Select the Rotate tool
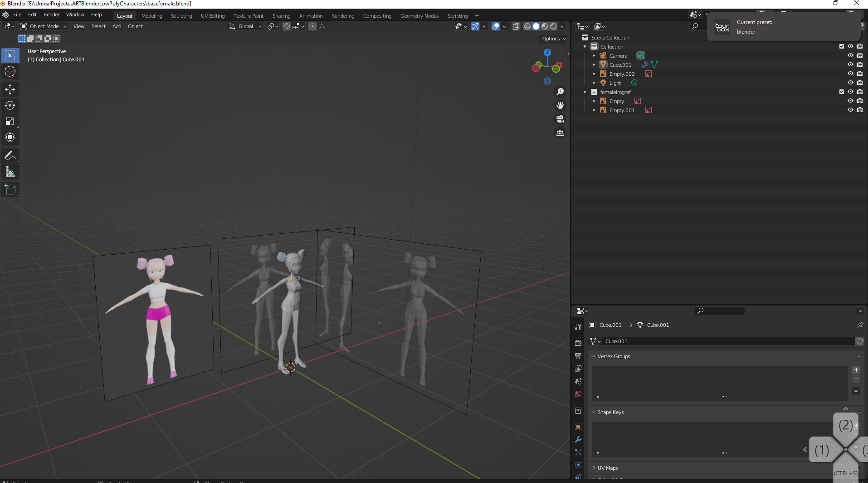The width and height of the screenshot is (868, 483). click(10, 105)
